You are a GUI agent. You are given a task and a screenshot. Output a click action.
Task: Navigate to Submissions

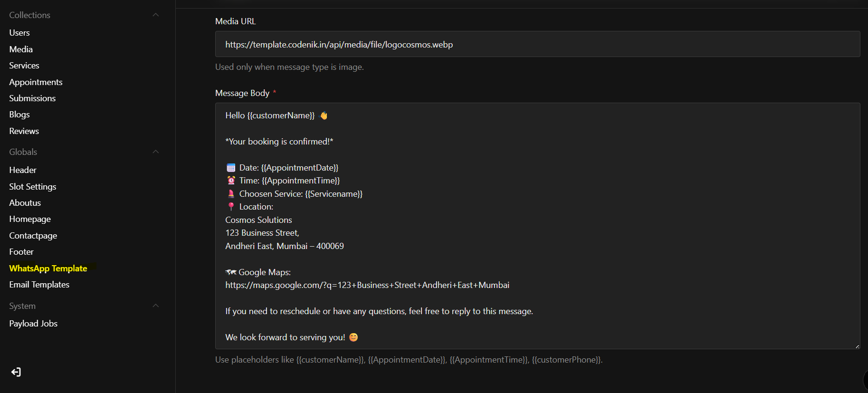click(x=32, y=98)
